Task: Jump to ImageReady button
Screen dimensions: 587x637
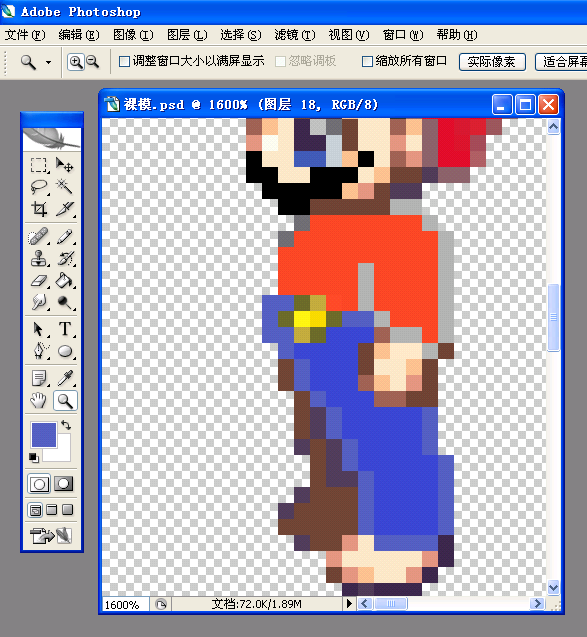Action: [51, 535]
